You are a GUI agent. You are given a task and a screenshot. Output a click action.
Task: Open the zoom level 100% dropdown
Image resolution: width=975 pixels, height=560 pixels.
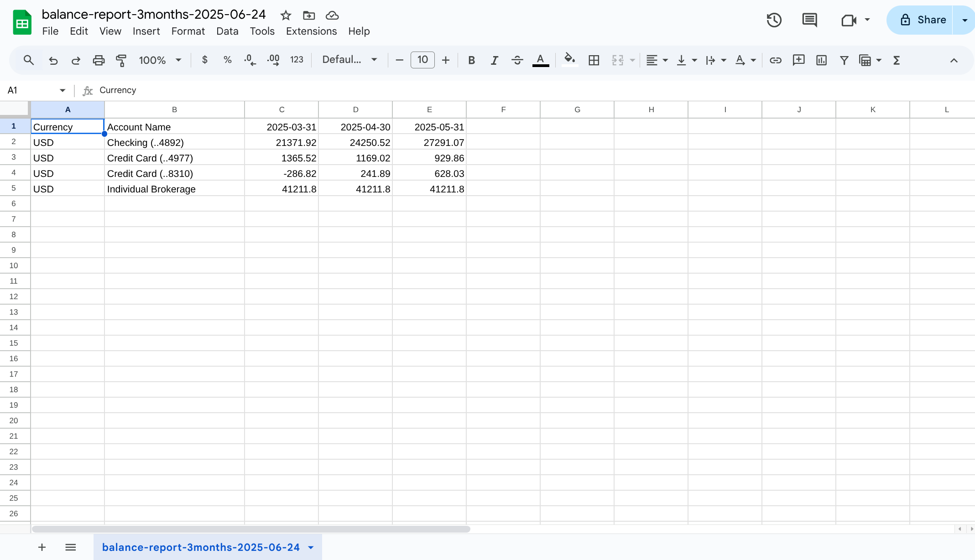160,60
